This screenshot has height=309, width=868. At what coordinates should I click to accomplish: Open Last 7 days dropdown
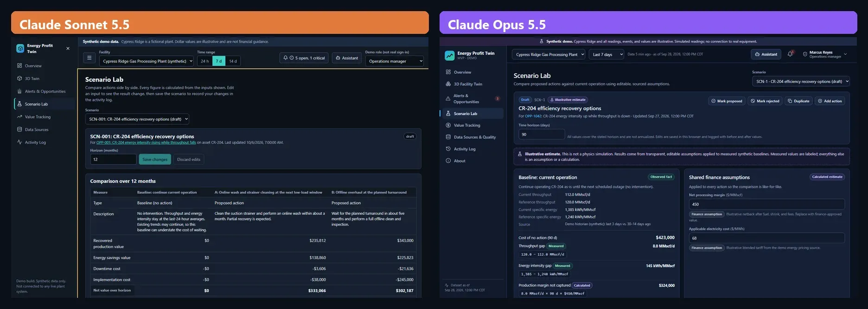coord(607,54)
